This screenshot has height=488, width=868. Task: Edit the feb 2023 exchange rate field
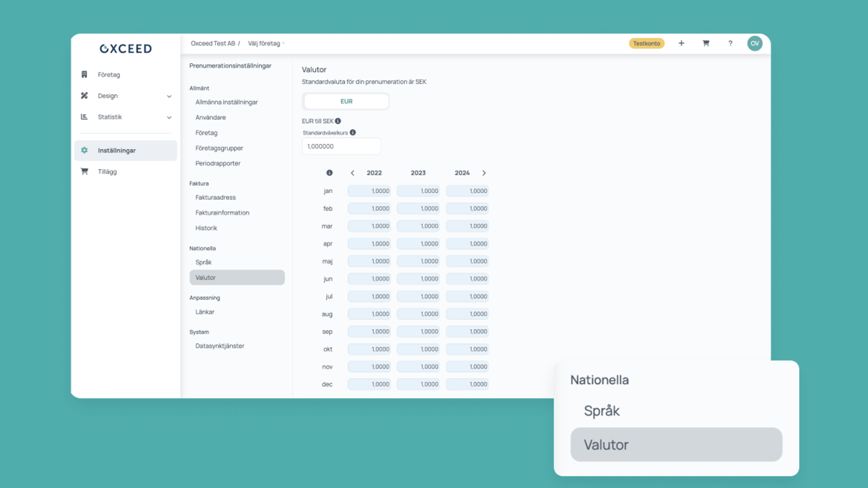pyautogui.click(x=418, y=209)
